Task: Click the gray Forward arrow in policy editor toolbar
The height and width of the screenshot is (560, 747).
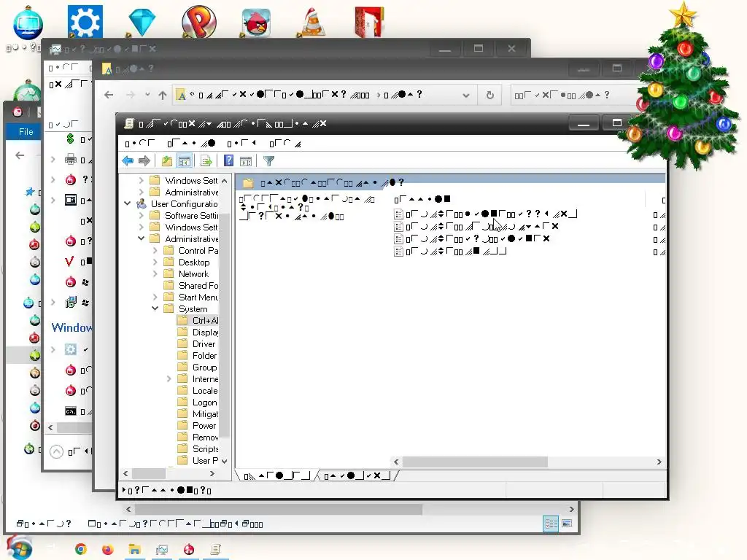Action: [x=144, y=161]
